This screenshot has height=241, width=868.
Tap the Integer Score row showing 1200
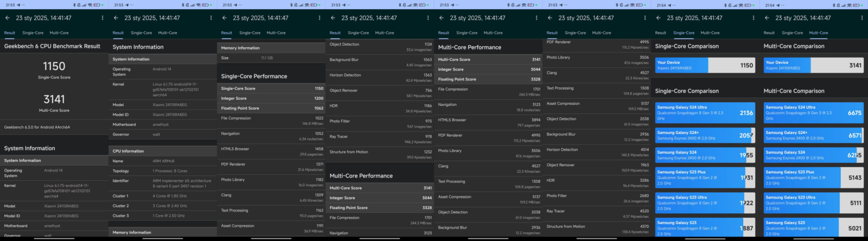271,98
